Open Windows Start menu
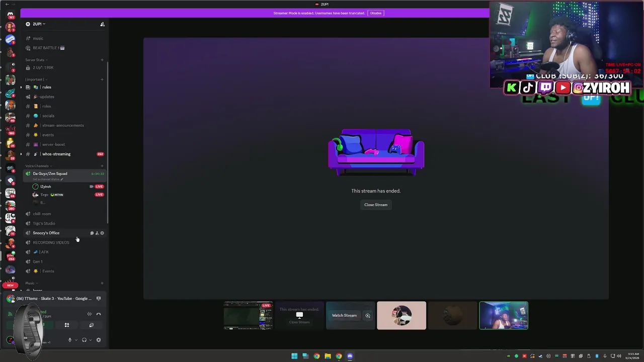The height and width of the screenshot is (362, 644). (294, 356)
